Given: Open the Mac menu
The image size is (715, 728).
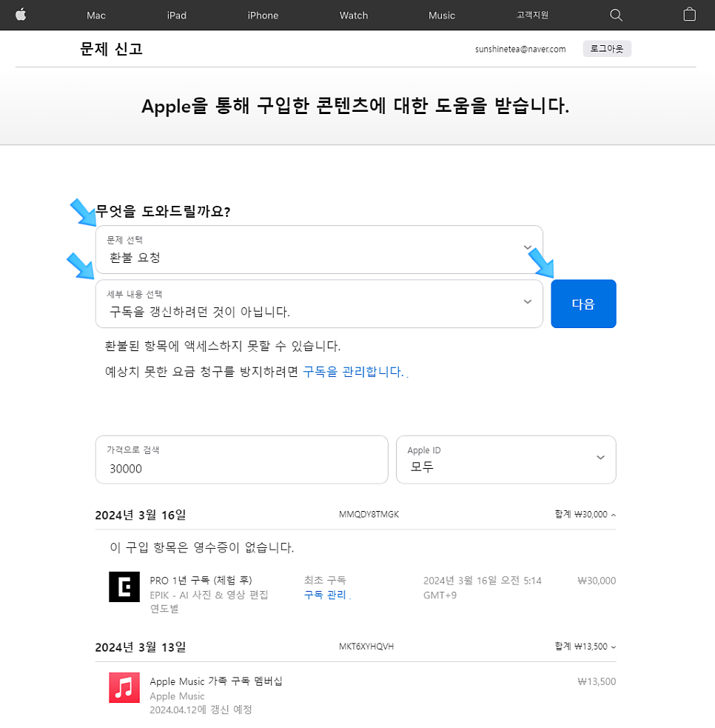Looking at the screenshot, I should point(96,16).
